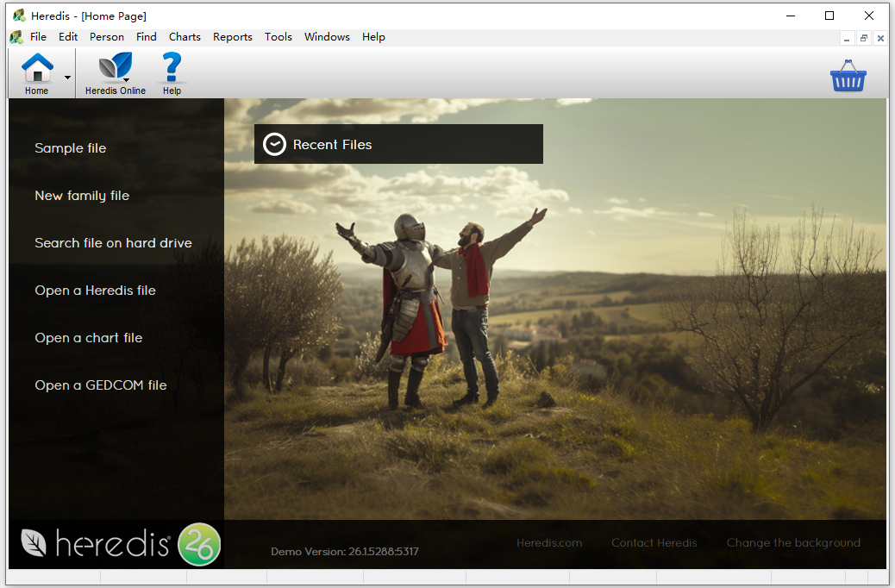The width and height of the screenshot is (895, 588).
Task: Open the Reports menu
Action: 232,37
